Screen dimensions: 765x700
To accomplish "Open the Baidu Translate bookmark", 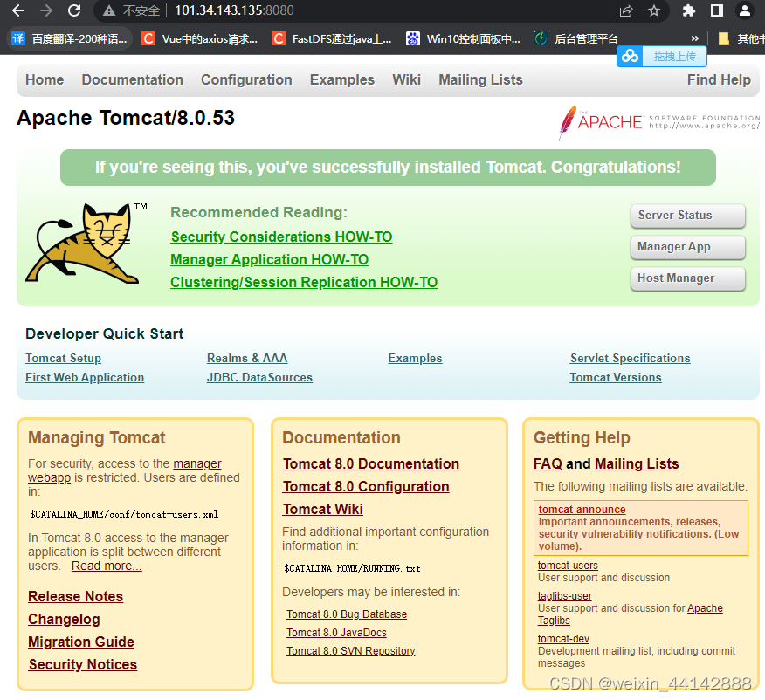I will (x=70, y=38).
